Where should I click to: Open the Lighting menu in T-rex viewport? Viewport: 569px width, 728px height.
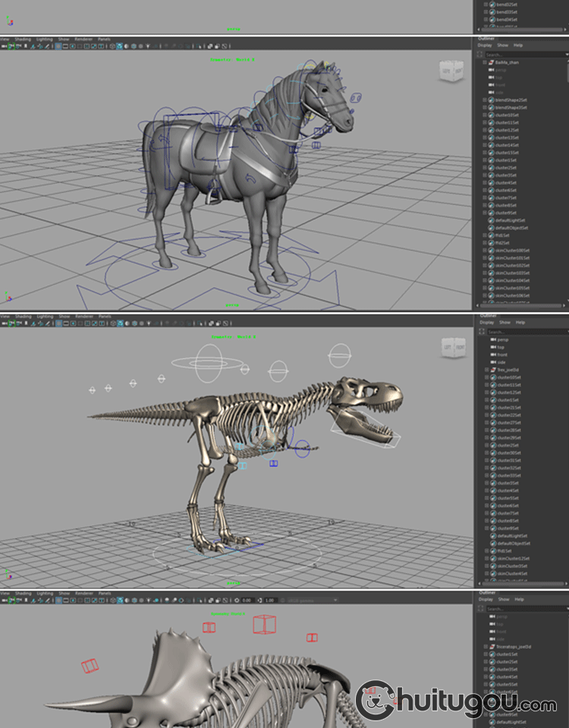(45, 316)
